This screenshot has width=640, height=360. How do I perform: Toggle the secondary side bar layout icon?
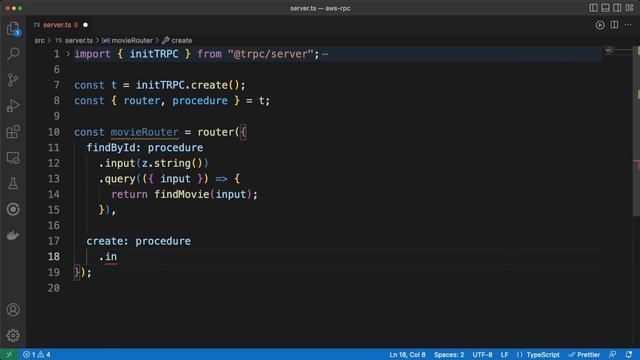point(617,8)
